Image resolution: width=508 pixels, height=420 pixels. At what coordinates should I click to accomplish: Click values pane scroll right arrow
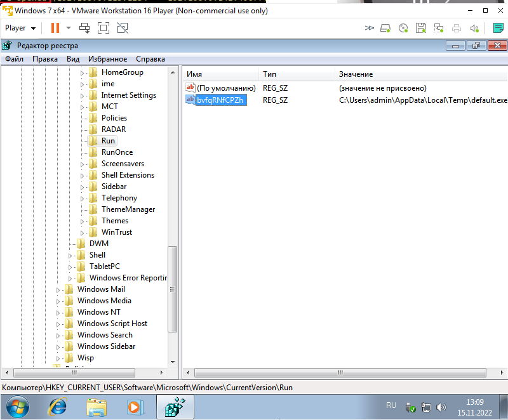[502, 373]
